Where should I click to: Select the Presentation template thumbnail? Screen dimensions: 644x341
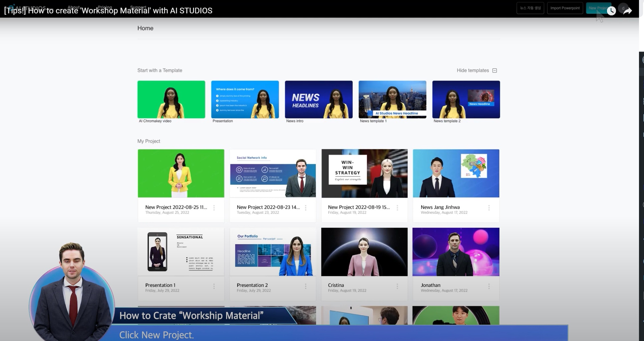coord(245,100)
